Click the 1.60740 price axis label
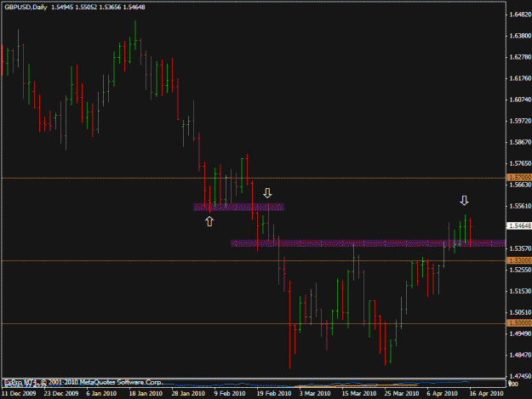Screen dimensions: 532x399 [520, 100]
